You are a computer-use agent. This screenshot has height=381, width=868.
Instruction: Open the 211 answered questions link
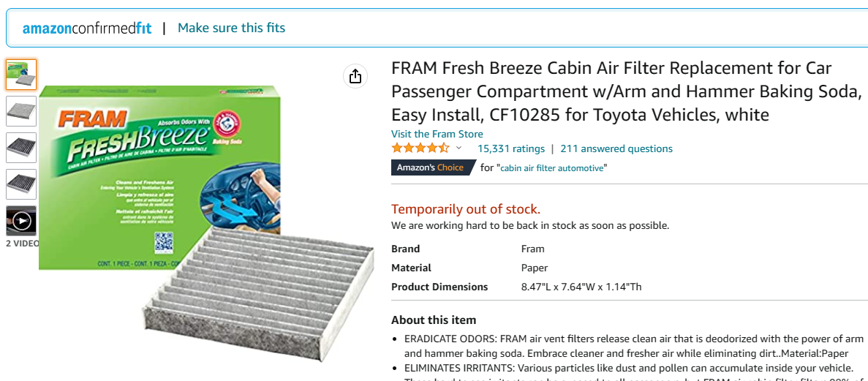point(616,148)
